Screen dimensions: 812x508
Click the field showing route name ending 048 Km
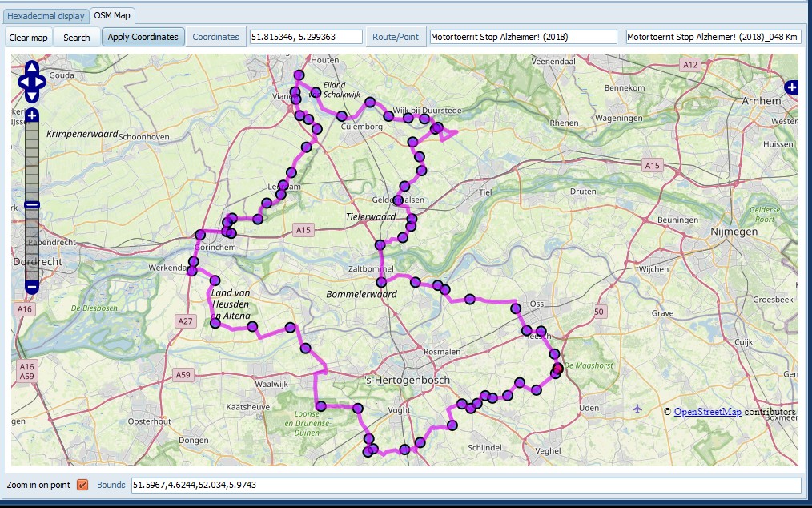(x=712, y=37)
